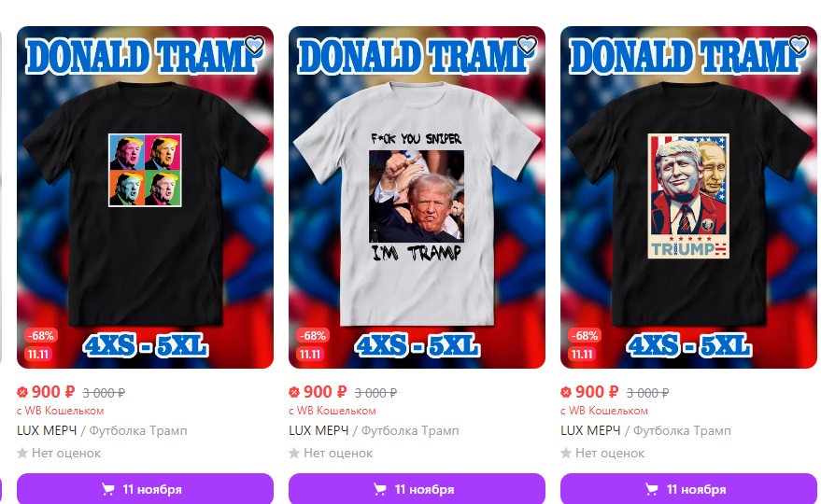Add the Triump poster t-shirt to cart, 11 ноября
The height and width of the screenshot is (504, 821).
click(x=688, y=489)
